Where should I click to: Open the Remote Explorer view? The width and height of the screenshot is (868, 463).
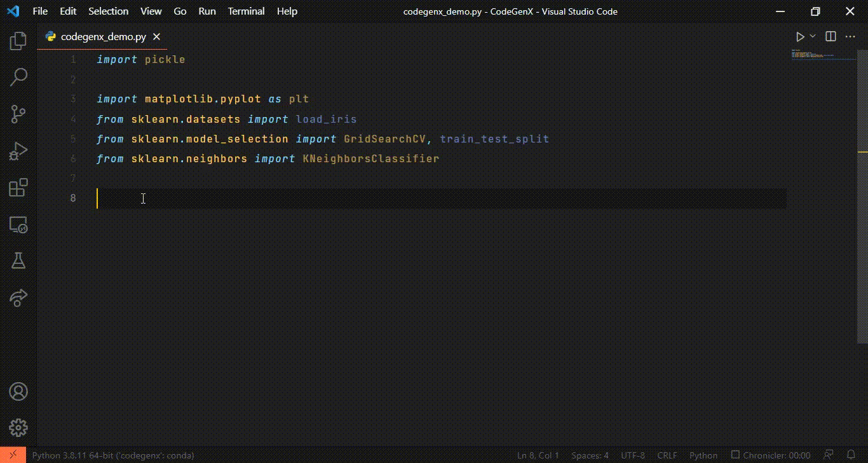18,225
